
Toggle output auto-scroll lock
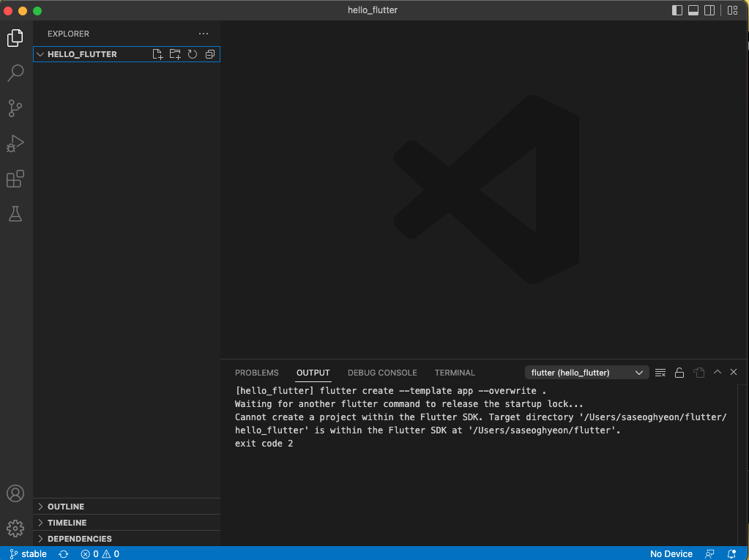[679, 373]
